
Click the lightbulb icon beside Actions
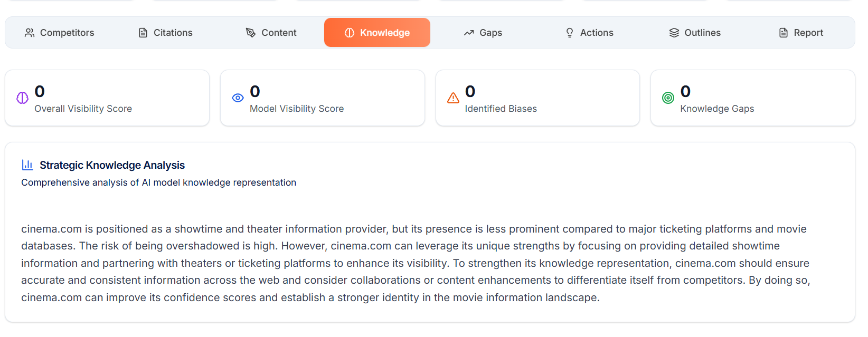[x=570, y=33]
